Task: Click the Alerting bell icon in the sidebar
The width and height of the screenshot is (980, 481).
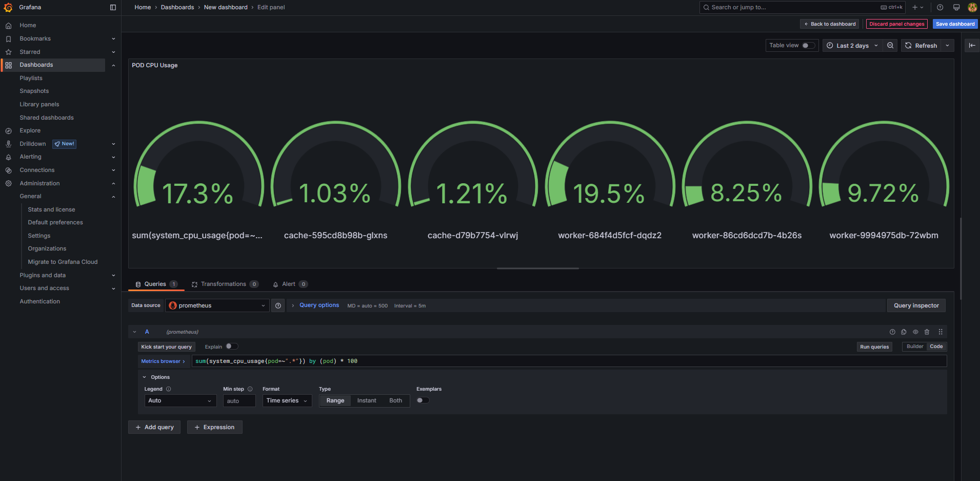Action: [8, 157]
